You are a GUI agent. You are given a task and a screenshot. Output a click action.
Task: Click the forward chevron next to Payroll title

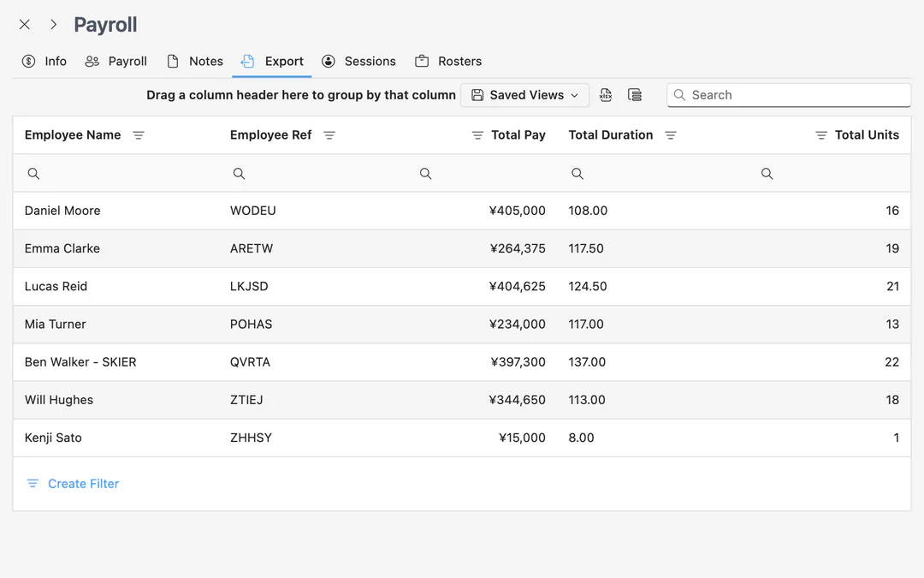54,24
